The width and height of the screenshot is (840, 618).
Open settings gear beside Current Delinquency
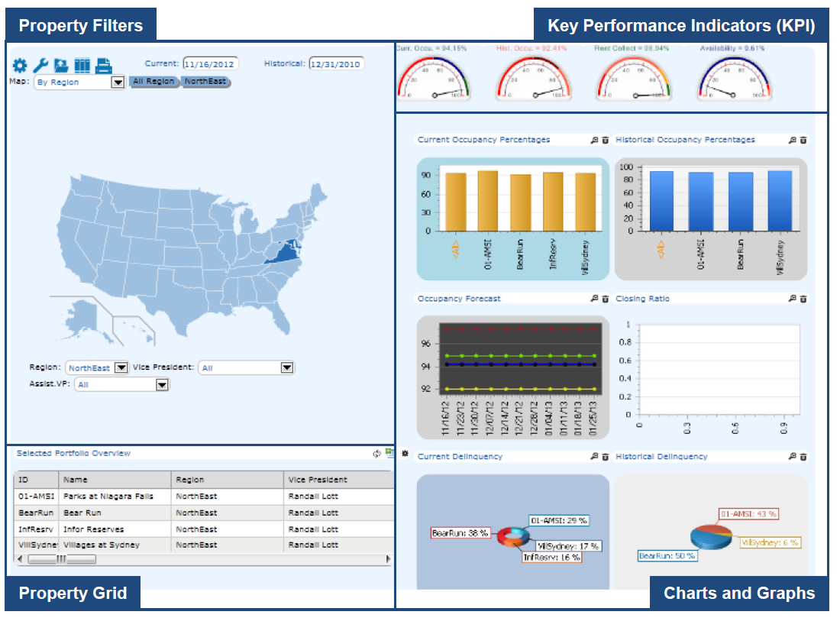point(405,453)
